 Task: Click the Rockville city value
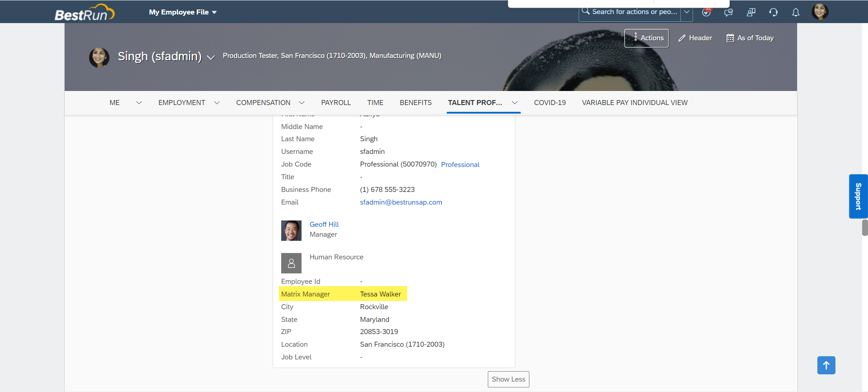coord(374,307)
